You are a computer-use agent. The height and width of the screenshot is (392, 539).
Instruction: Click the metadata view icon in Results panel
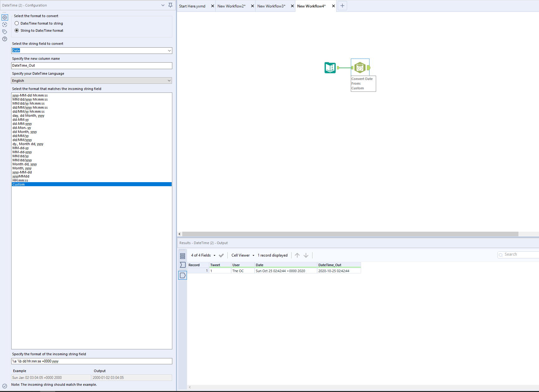(183, 265)
